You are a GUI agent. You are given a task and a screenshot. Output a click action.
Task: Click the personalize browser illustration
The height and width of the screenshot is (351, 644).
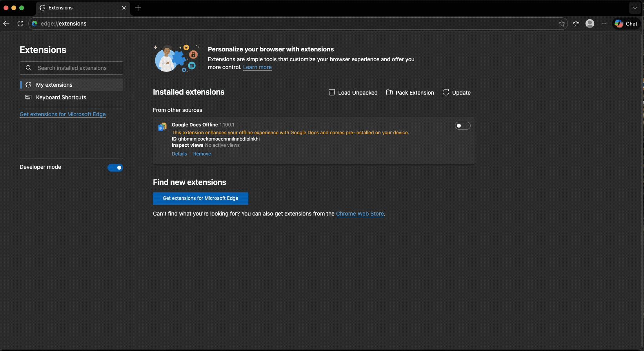[176, 58]
